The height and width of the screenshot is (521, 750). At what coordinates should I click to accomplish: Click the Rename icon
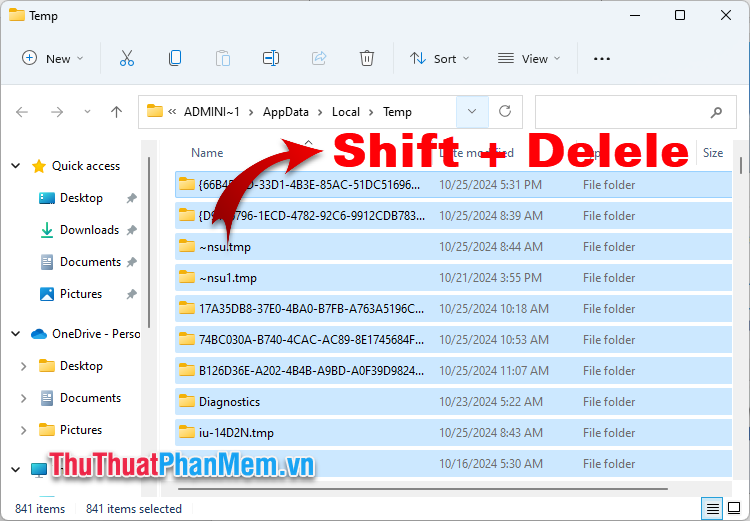[271, 58]
